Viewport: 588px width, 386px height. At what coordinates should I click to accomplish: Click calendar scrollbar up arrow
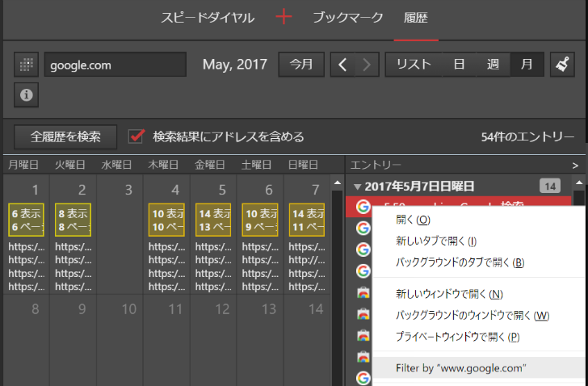pyautogui.click(x=338, y=183)
